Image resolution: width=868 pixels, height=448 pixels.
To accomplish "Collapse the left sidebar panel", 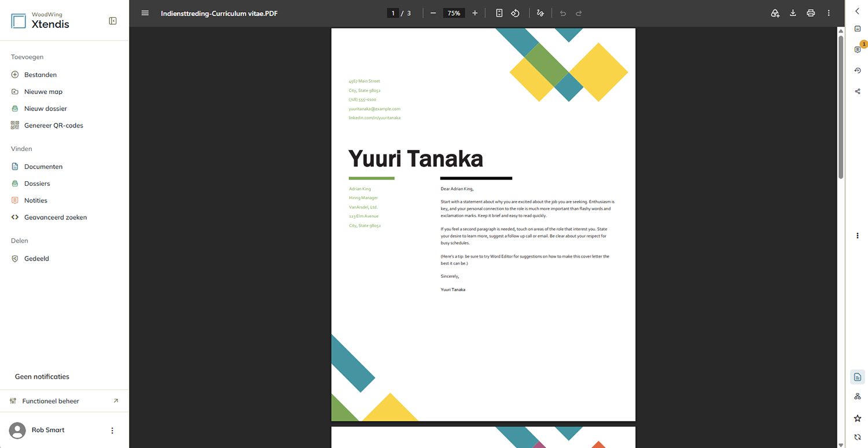I will 113,21.
